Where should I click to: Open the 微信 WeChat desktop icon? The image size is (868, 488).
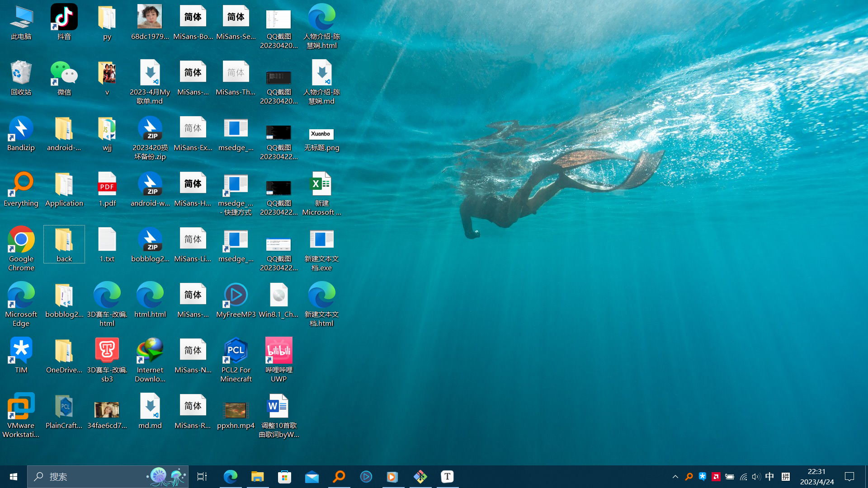coord(64,78)
